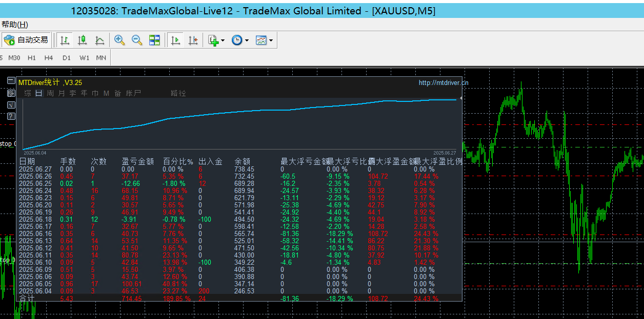Open the 路径 path tab

point(178,93)
